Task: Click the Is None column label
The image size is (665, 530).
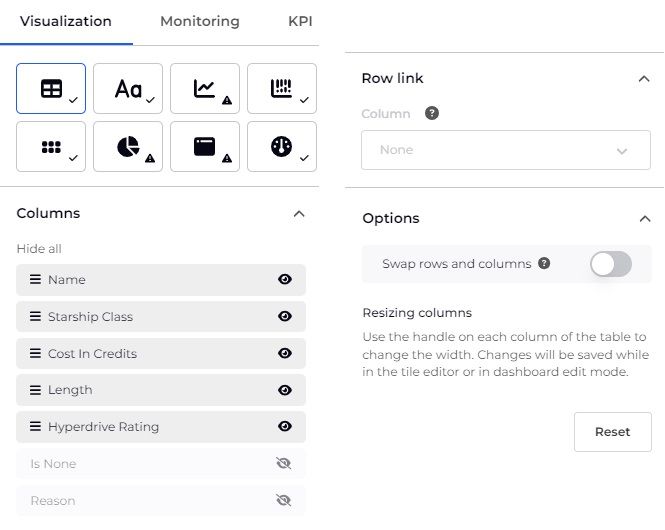Action: 53,464
